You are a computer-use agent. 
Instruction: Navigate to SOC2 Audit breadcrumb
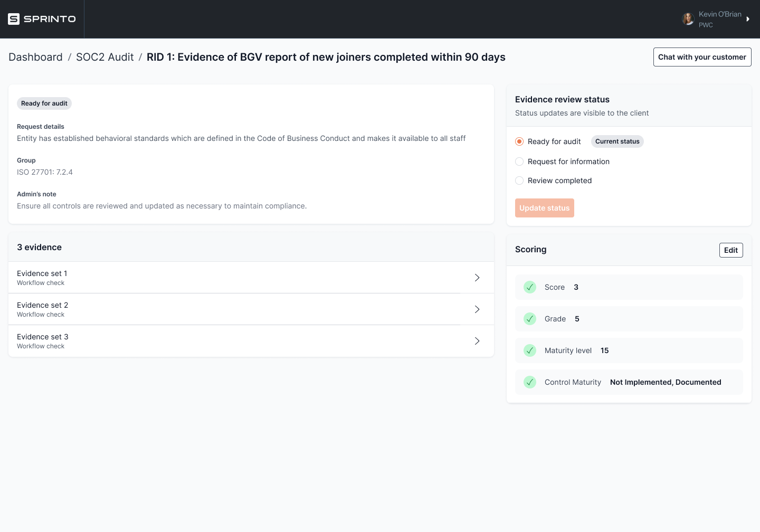point(105,57)
